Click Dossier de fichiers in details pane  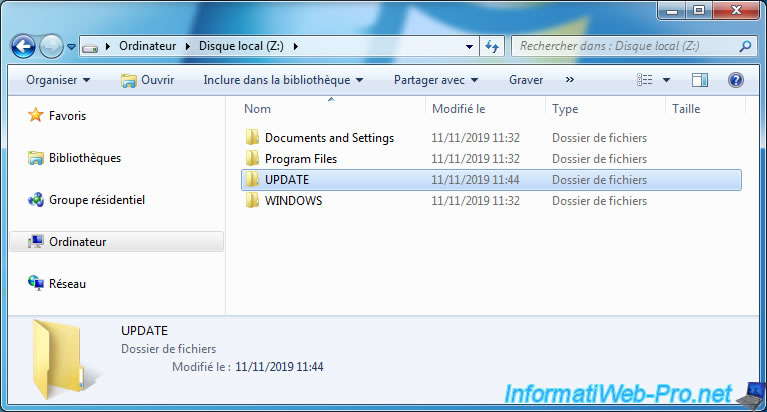pos(168,349)
